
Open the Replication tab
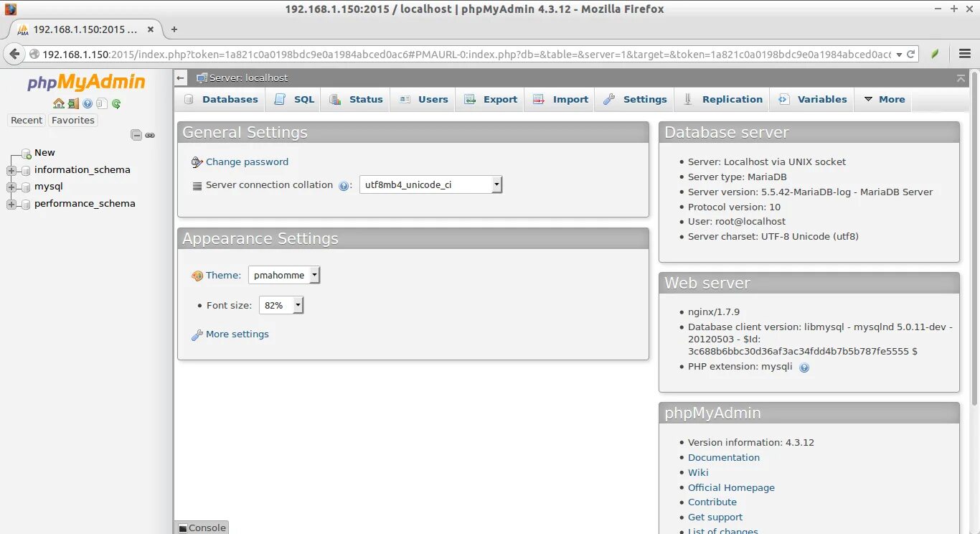[x=722, y=100]
